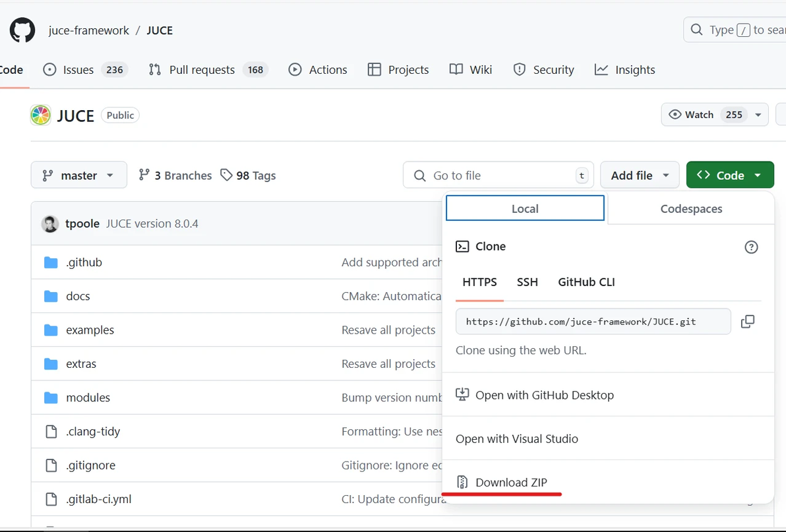Viewport: 786px width, 532px height.
Task: Expand the Watch dropdown arrow
Action: [758, 115]
